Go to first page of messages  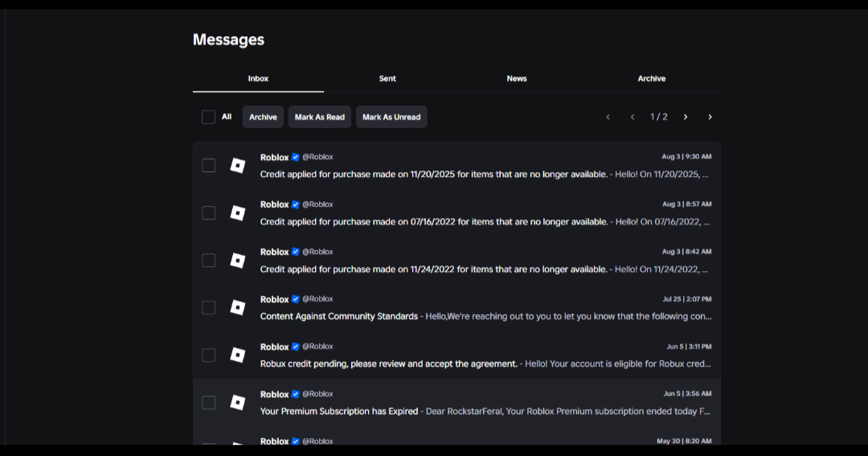(608, 117)
